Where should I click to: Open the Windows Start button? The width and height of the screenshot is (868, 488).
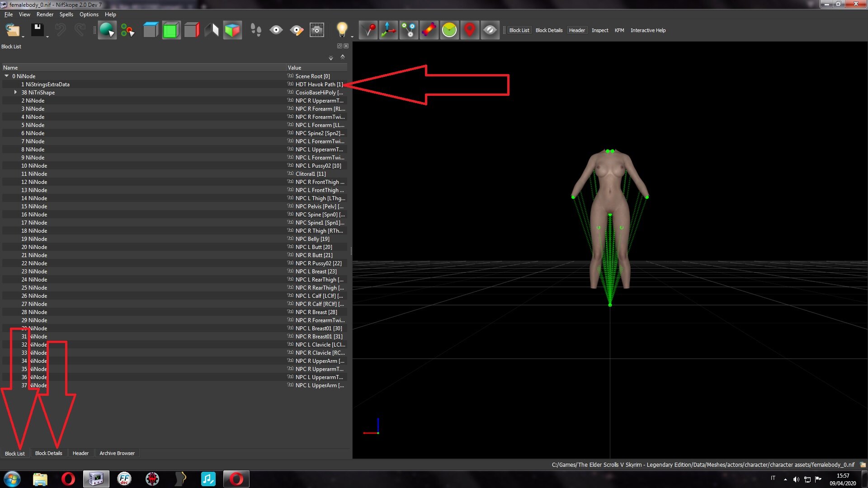click(x=12, y=479)
